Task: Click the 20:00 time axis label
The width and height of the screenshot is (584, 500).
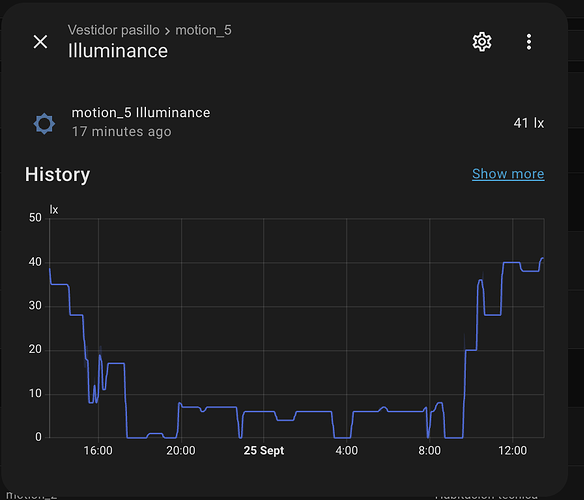Action: 181,450
